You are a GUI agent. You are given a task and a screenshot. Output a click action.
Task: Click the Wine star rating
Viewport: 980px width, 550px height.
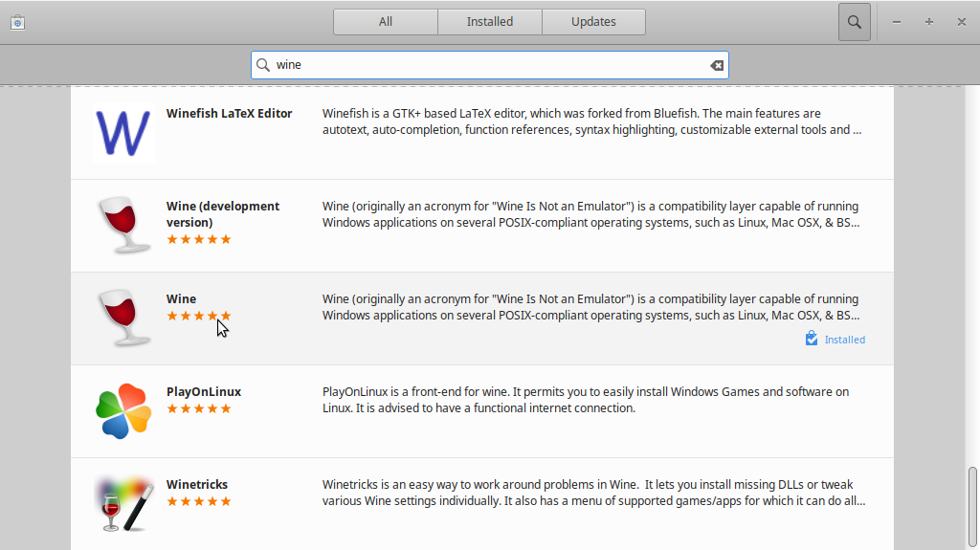199,316
